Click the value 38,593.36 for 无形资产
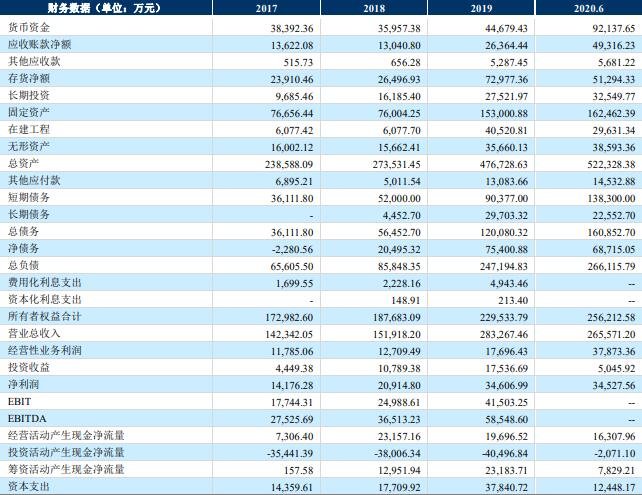Image resolution: width=642 pixels, height=495 pixels. tap(614, 147)
